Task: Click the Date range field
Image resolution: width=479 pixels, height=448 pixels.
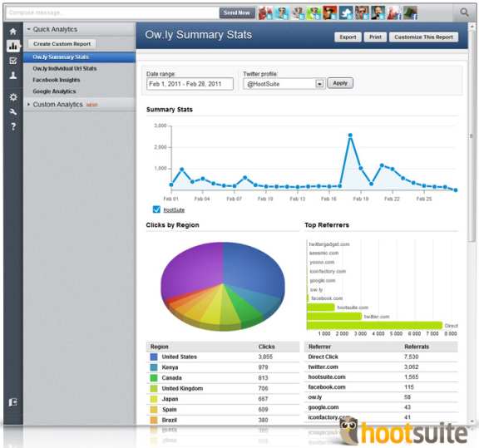Action: coord(190,84)
